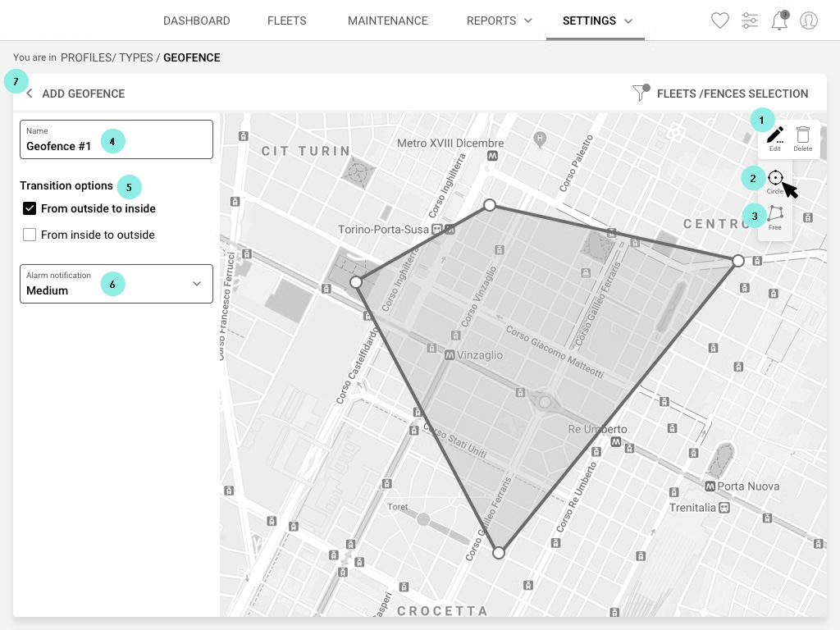Click the Corso Francesco Ferrucci street label

point(226,305)
